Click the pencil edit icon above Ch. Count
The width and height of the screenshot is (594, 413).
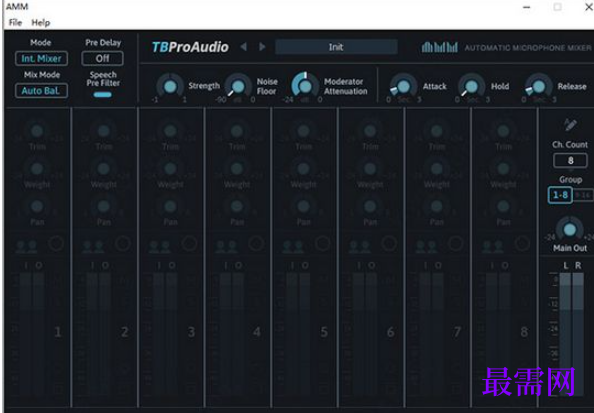point(570,124)
